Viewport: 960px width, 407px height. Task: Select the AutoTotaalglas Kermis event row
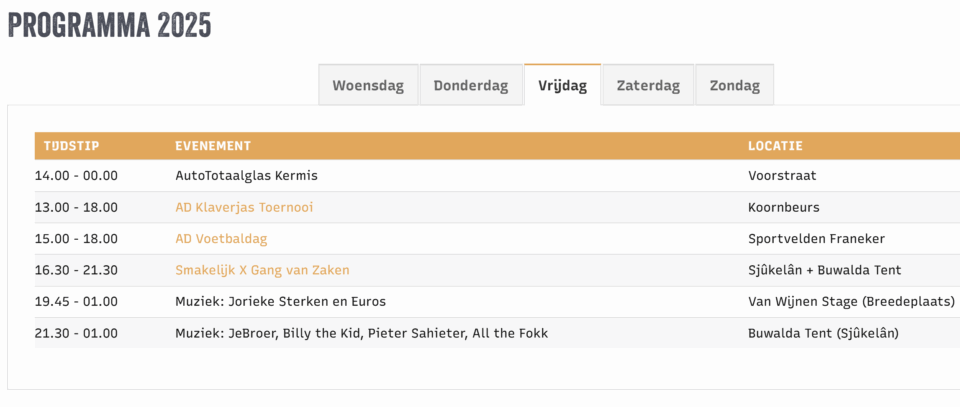coord(246,176)
